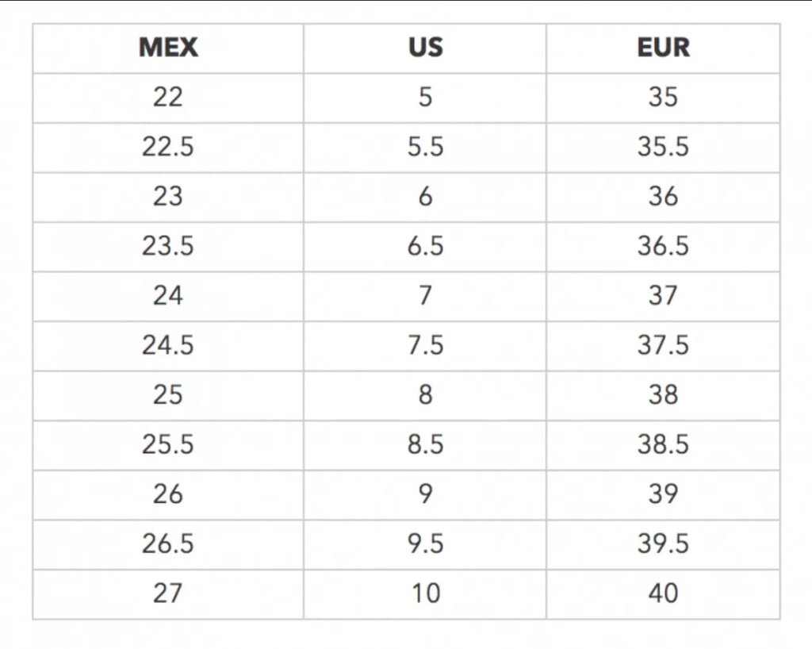Click the MEX 24 cell
812x649 pixels.
168,296
